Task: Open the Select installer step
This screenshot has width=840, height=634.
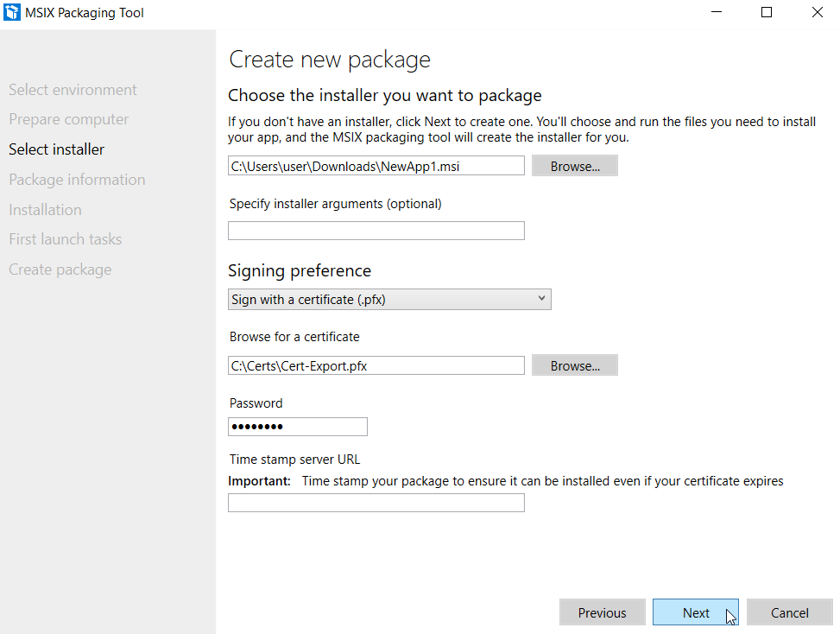Action: pyautogui.click(x=56, y=149)
